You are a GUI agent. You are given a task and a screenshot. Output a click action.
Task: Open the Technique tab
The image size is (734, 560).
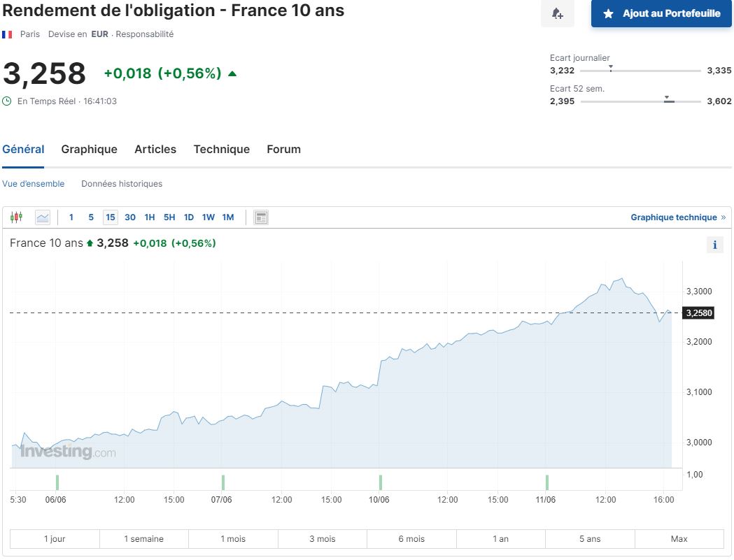pos(221,149)
